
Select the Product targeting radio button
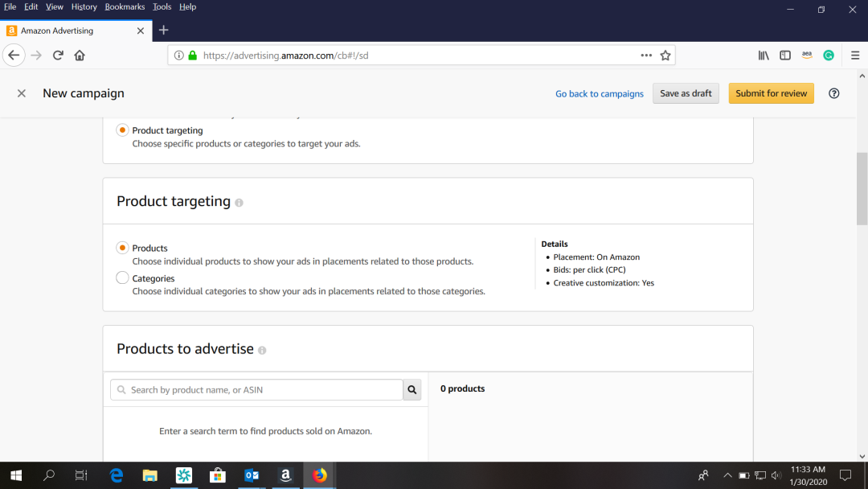coord(122,130)
